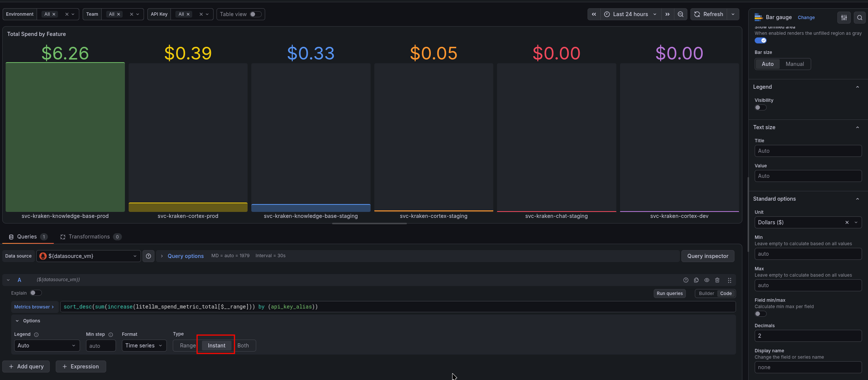
Task: Collapse the Standard options section
Action: coord(858,199)
